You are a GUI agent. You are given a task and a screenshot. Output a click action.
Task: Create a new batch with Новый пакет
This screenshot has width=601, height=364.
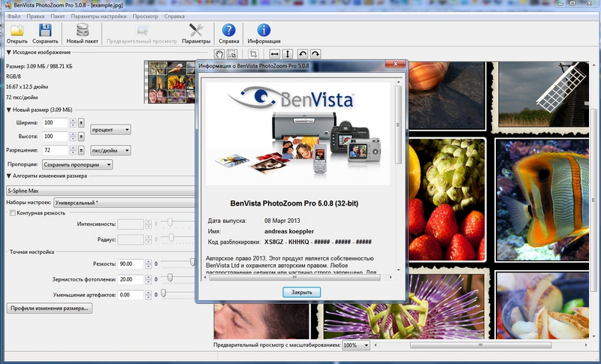click(x=82, y=33)
